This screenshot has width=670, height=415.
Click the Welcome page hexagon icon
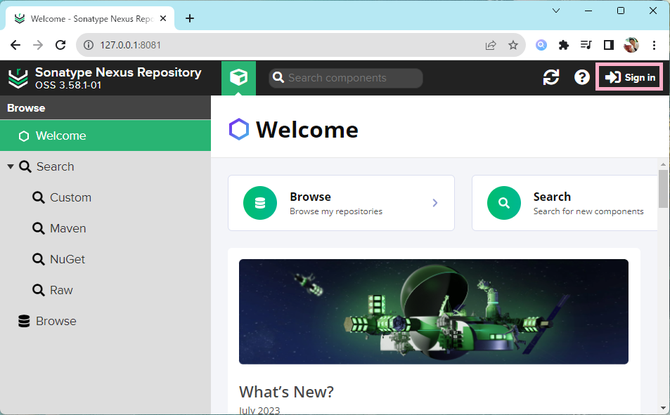point(238,129)
